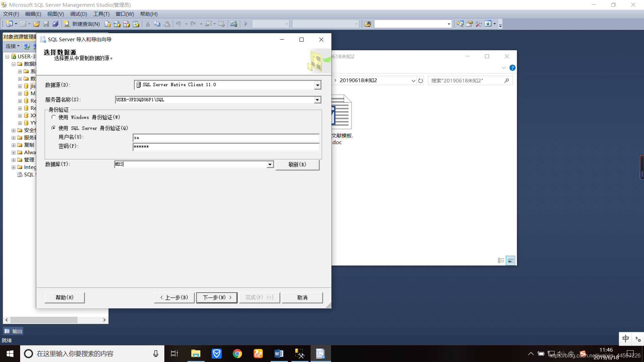644x362 pixels.
Task: Open the 帮助(H) menu
Action: click(x=149, y=14)
